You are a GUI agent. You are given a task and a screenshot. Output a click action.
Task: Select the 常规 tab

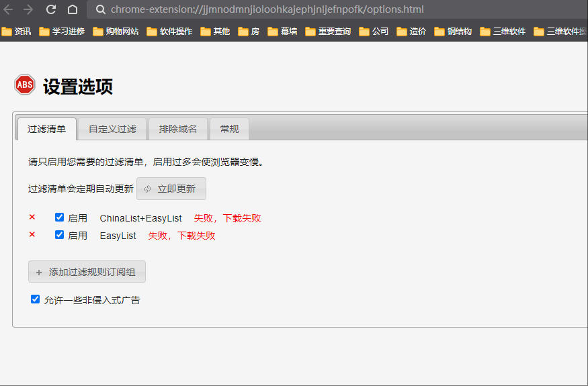pos(229,129)
